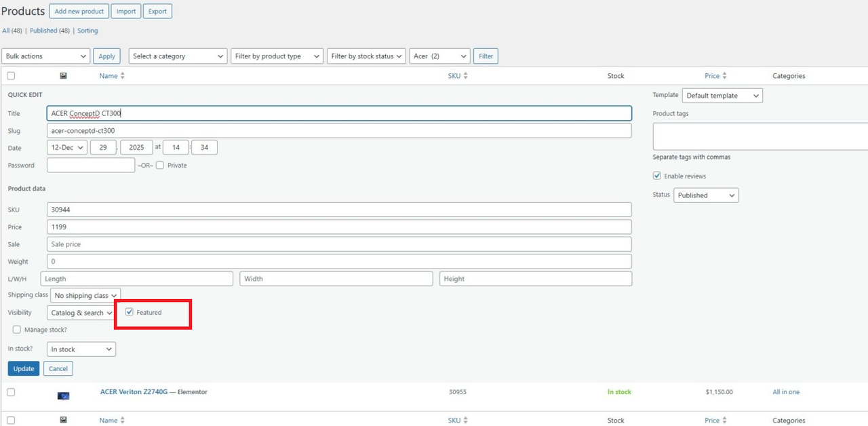Screen dimensions: 868x426
Task: Select the ACER Veriton Z2740G row checkbox
Action: coord(11,392)
